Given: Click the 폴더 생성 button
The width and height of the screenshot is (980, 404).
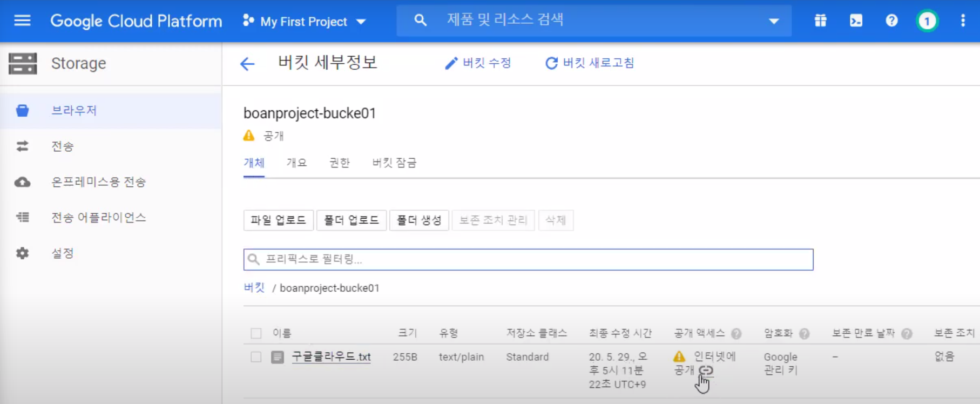Looking at the screenshot, I should tap(419, 220).
